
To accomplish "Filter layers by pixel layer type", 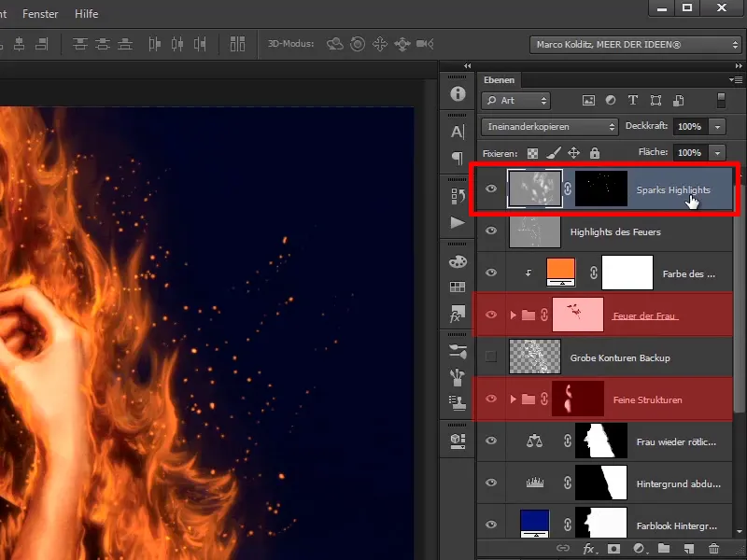I will 589,101.
